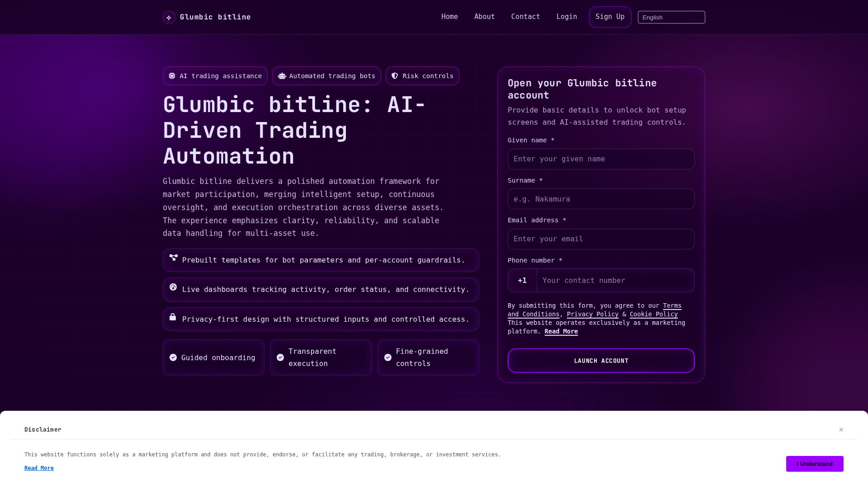This screenshot has height=488, width=868.
Task: Click the LAUNCH ACCOUNT button
Action: (601, 361)
